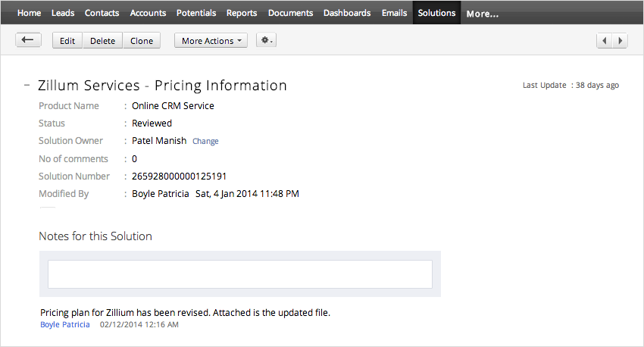Click the 'Solution Number' field label

(x=74, y=177)
